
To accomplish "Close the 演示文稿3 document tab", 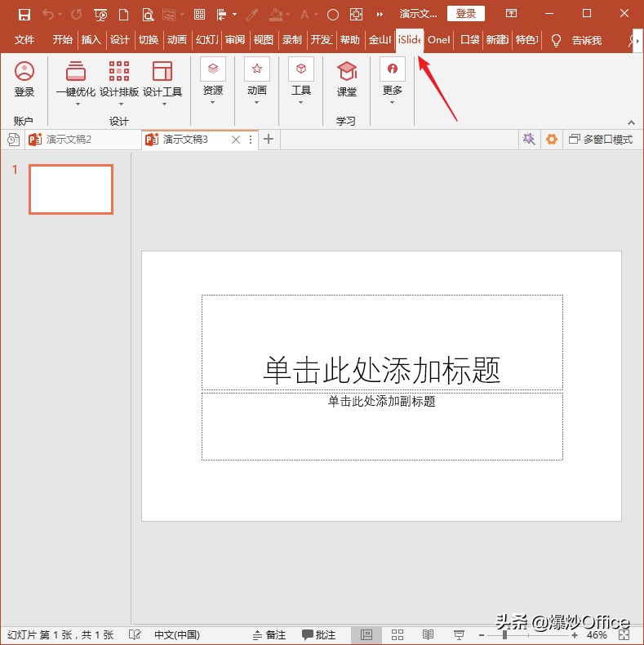I will coord(236,140).
